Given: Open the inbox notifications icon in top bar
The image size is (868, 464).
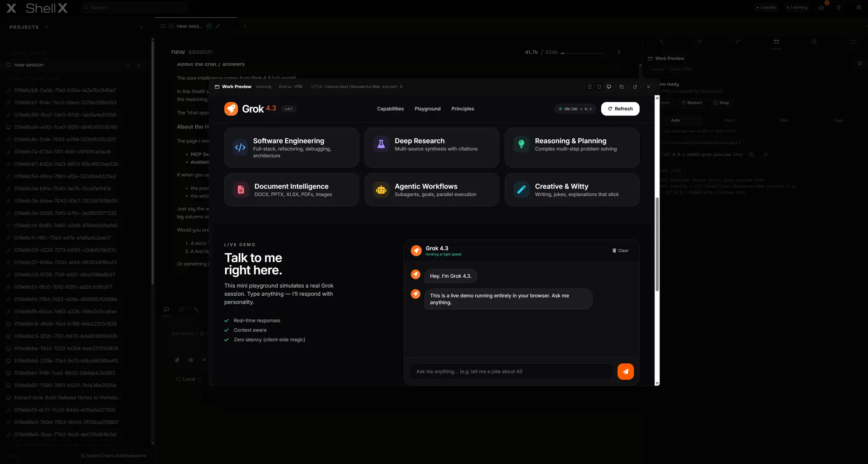Looking at the screenshot, I should tap(821, 8).
